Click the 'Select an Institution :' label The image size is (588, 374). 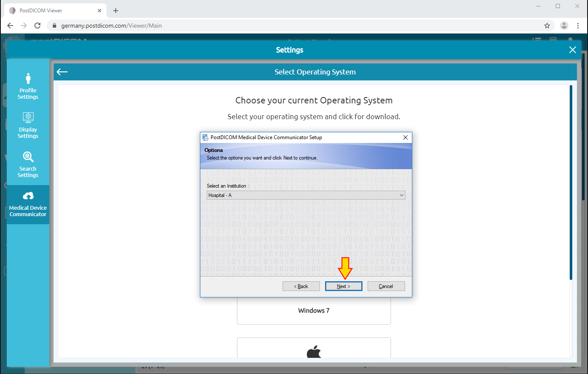tap(228, 186)
